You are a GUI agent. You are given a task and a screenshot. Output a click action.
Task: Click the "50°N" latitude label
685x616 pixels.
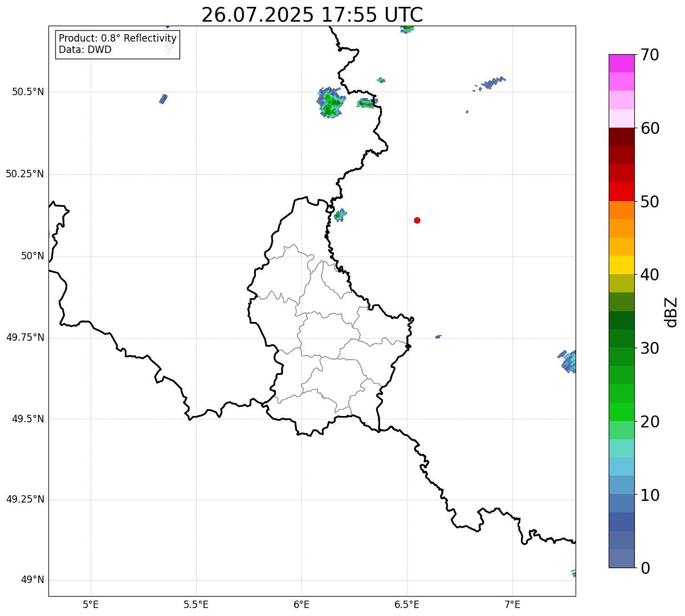point(32,256)
